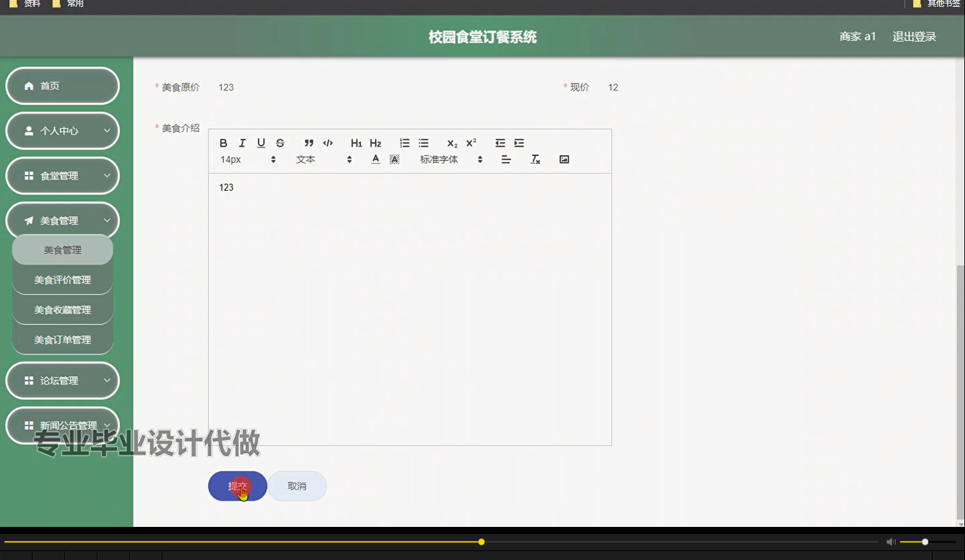Apply bold formatting in the editor
965x560 pixels.
[223, 143]
